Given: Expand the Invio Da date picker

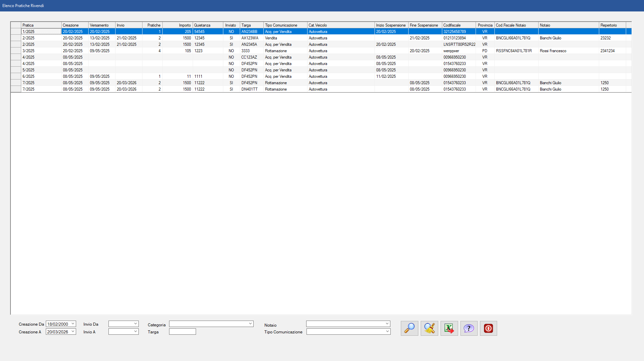Looking at the screenshot, I should 135,324.
